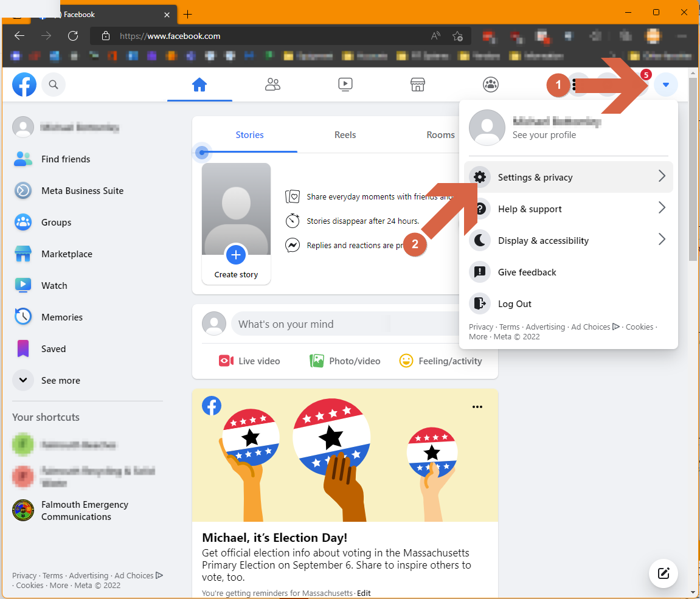Click See your profile
The width and height of the screenshot is (700, 599).
[x=544, y=135]
